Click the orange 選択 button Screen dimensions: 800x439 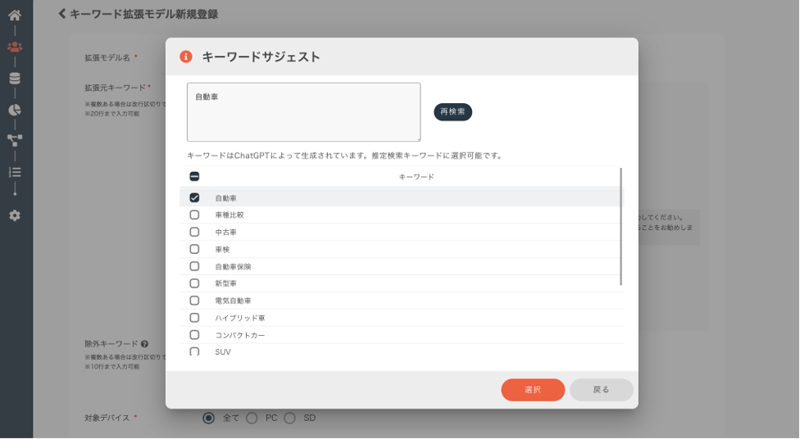[x=533, y=390]
